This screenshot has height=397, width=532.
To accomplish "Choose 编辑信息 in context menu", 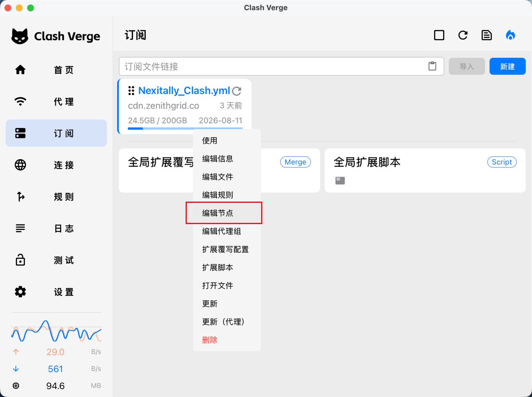I will click(227, 159).
